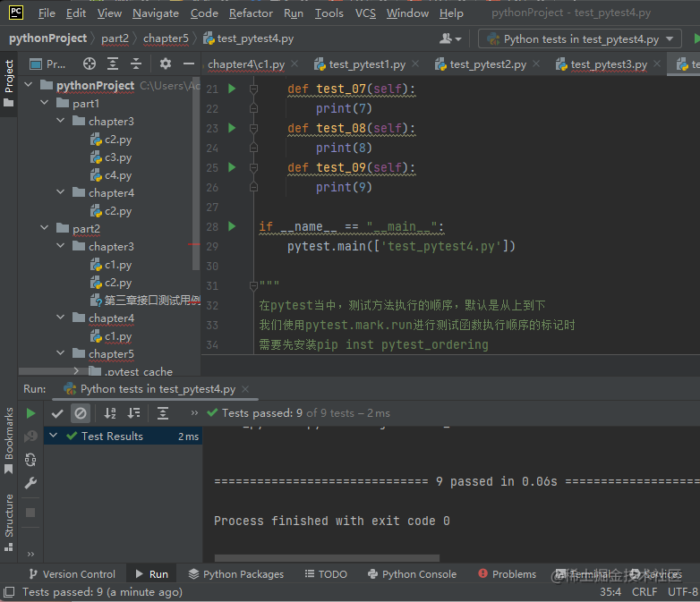Hide the Project tool window

189,64
